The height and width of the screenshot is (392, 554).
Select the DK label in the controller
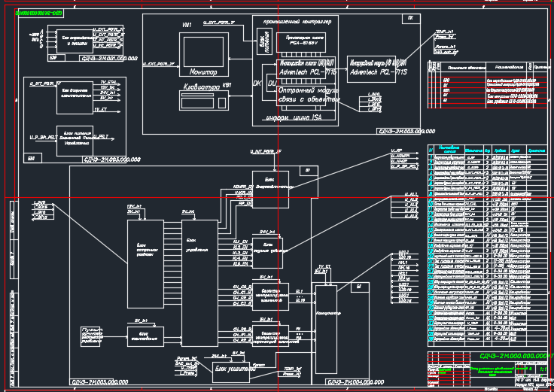click(257, 83)
